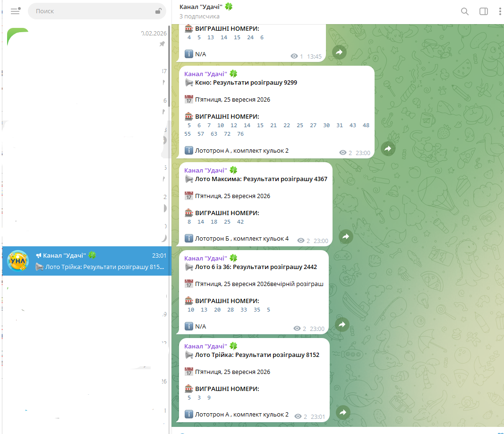Select Канал "Удачі" chat in list
Screen dimensions: 504x434
click(x=87, y=261)
